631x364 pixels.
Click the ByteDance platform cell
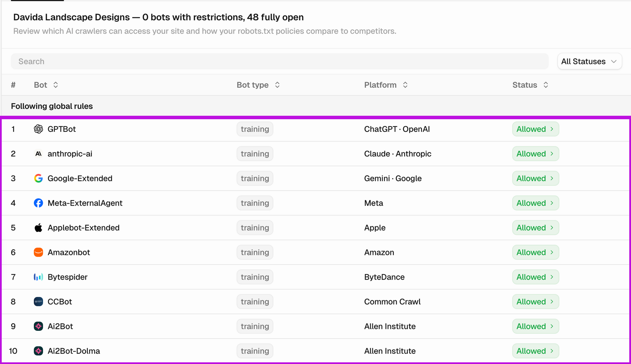click(384, 277)
